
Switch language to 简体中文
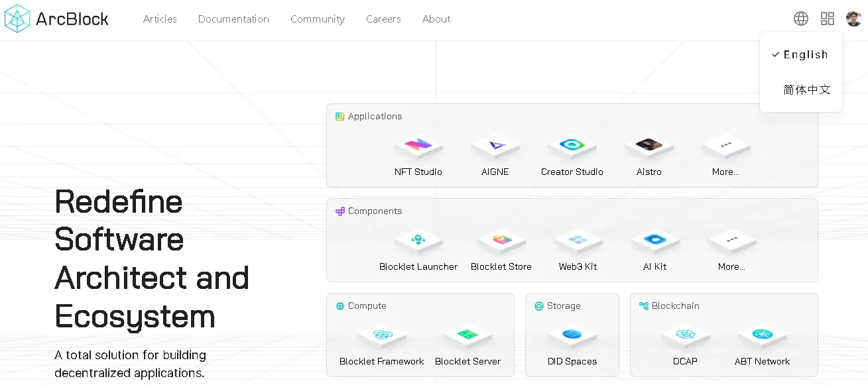pos(801,89)
